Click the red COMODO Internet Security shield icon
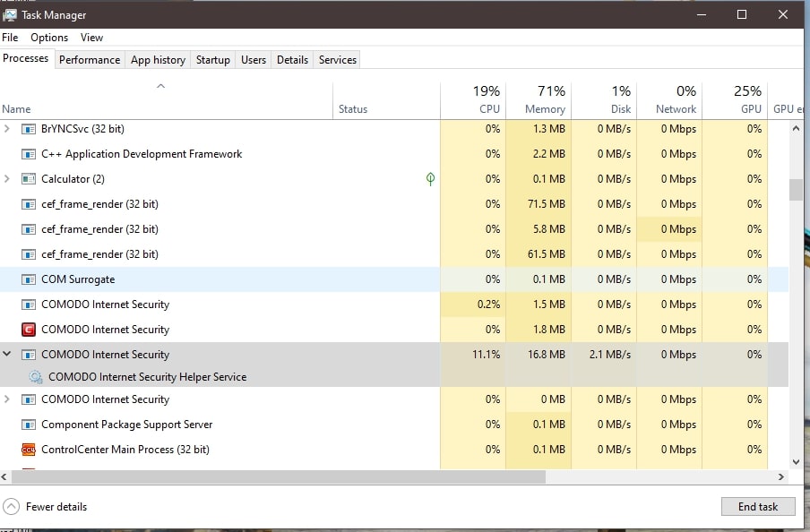Screen dimensions: 810x532 point(29,330)
